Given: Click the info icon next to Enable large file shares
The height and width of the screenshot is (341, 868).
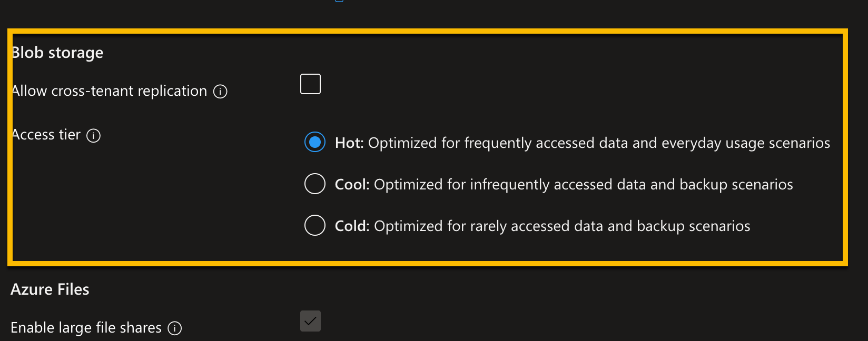Looking at the screenshot, I should coord(175,328).
